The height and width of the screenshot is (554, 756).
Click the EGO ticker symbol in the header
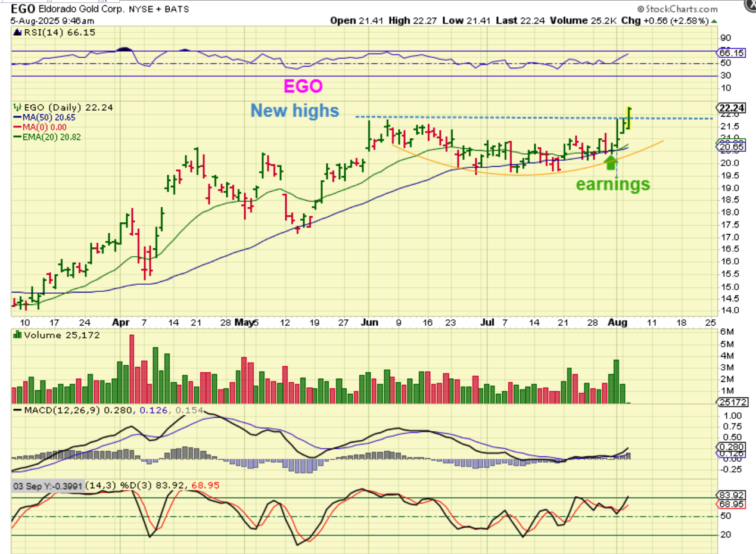[23, 9]
